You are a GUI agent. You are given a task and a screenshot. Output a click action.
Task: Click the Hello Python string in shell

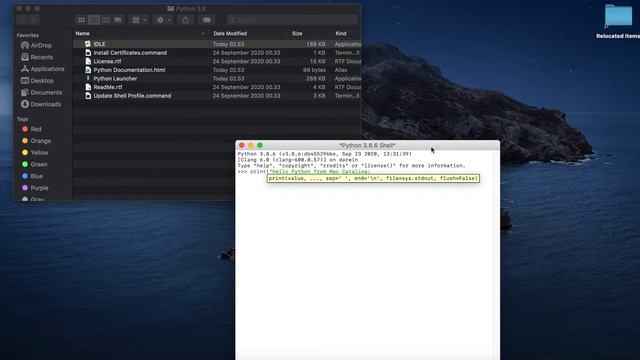click(x=320, y=172)
